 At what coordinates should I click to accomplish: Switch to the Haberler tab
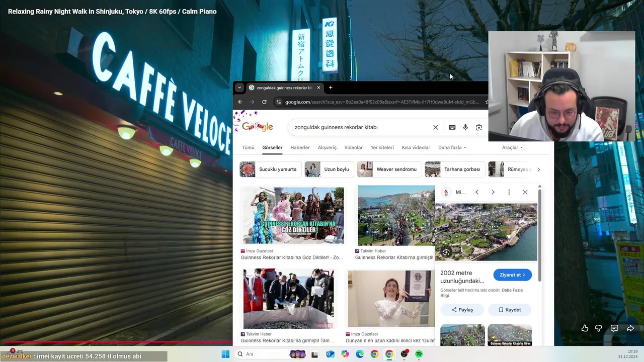(x=300, y=147)
